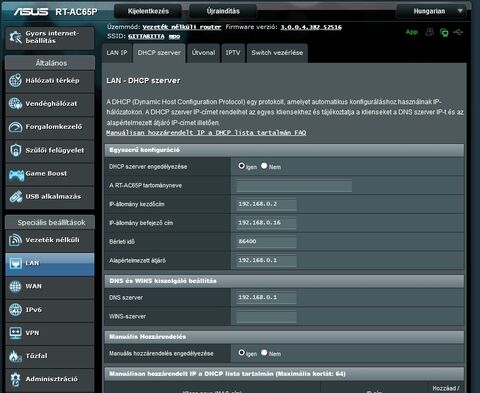Screen dimensions: 480x393
Task: Open the Adminisztráció menu item
Action: tap(50, 379)
